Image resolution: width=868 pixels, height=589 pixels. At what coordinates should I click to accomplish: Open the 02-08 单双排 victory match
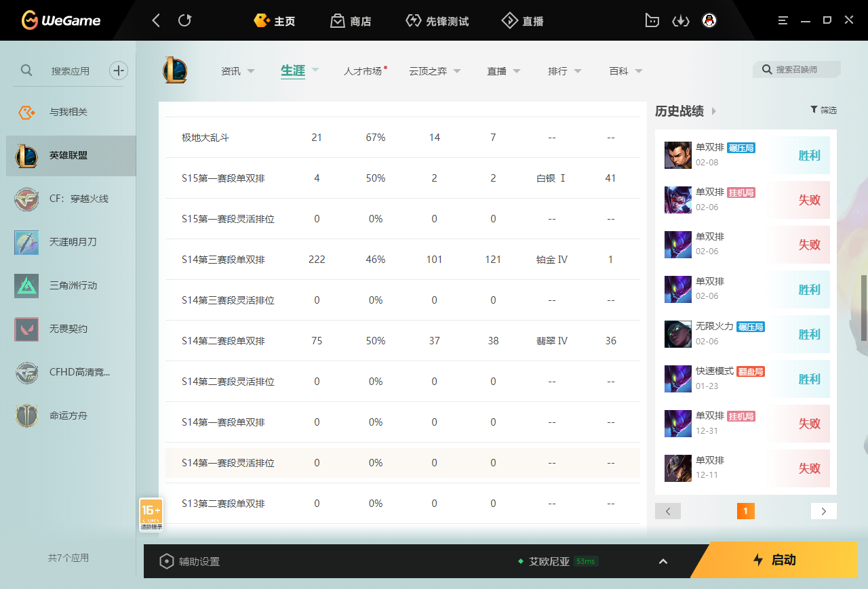pos(746,155)
